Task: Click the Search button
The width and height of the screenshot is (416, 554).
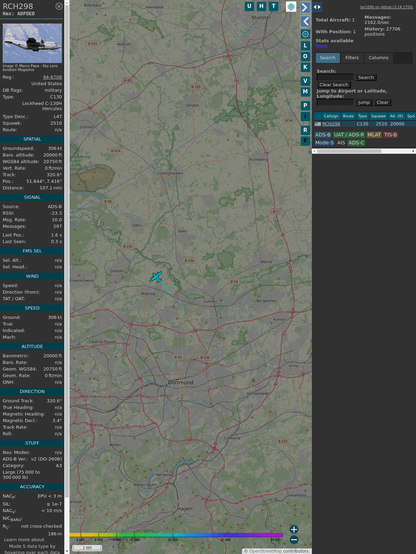Action: (366, 77)
